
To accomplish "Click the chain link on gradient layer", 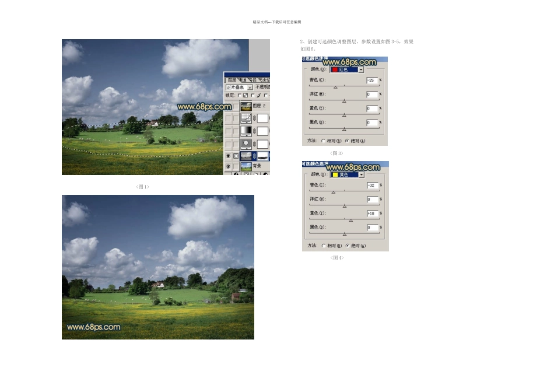I will pos(254,131).
